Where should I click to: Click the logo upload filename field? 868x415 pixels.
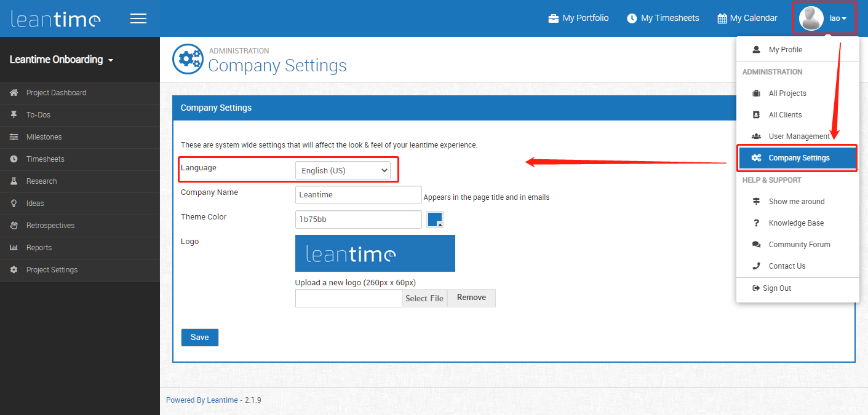pos(349,298)
